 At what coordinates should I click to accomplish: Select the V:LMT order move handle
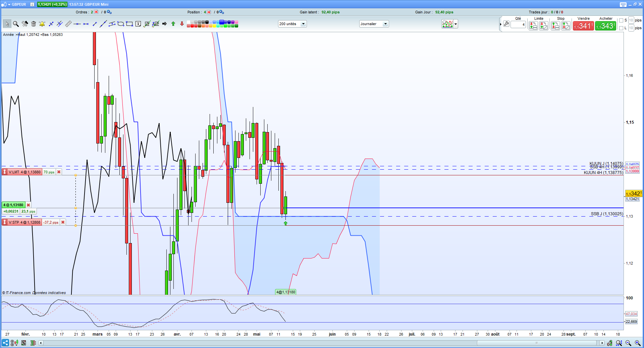[x=5, y=172]
